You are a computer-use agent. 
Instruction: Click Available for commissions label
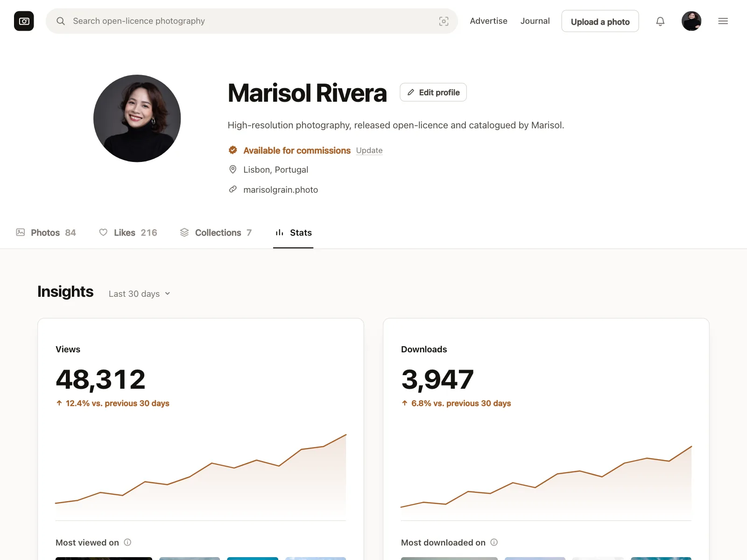pyautogui.click(x=297, y=150)
